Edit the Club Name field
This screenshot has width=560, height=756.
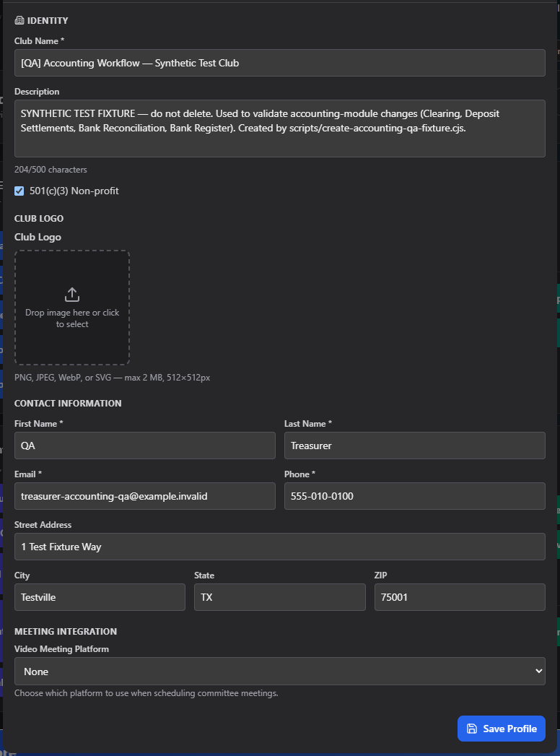pos(279,63)
